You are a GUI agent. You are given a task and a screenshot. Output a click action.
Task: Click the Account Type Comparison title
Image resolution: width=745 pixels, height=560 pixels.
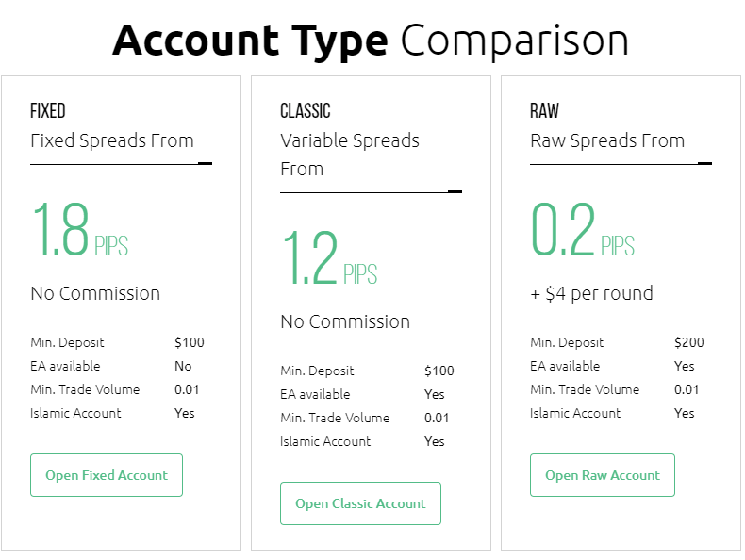click(371, 41)
